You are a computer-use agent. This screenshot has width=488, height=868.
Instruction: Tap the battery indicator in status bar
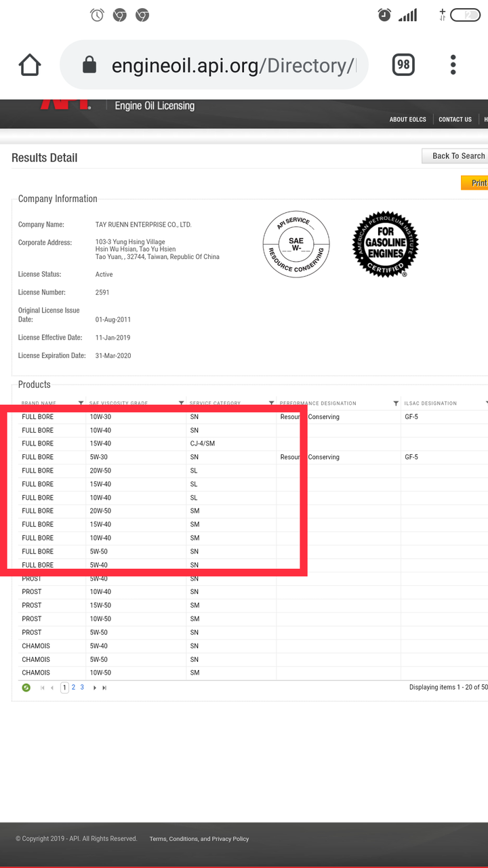click(465, 15)
